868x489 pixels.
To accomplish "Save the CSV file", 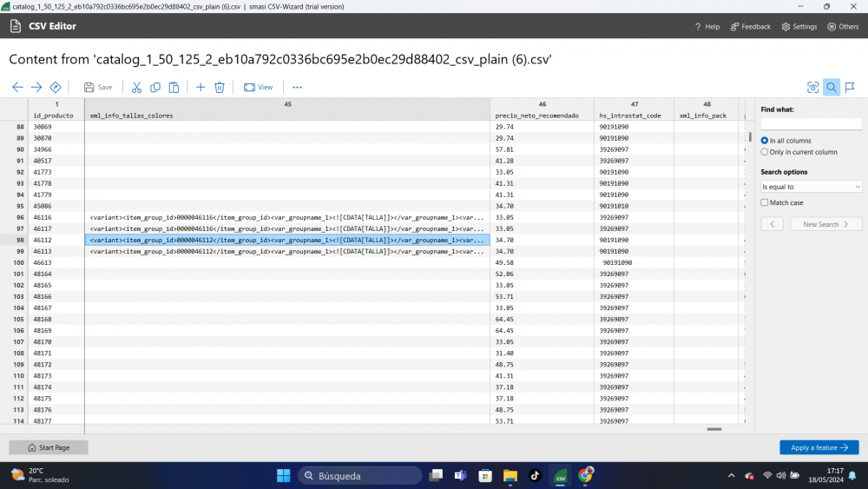I will click(98, 88).
